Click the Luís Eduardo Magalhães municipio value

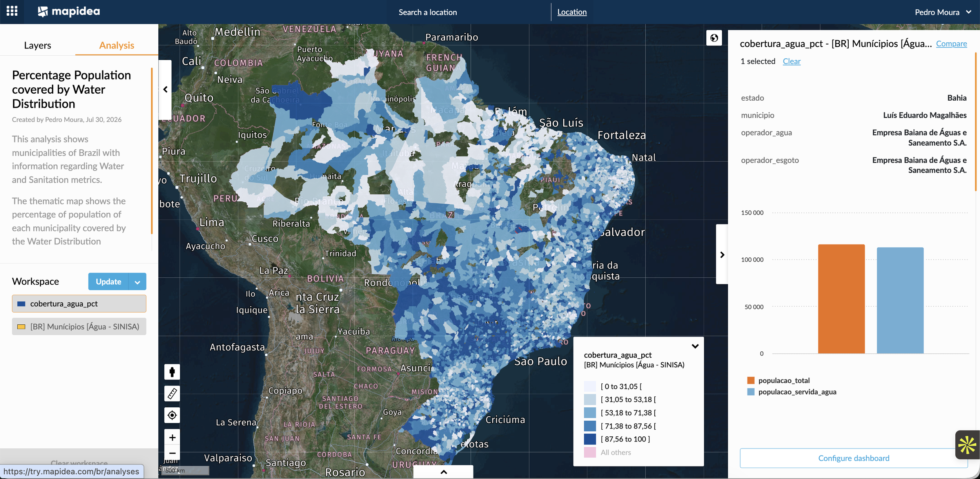[x=925, y=115]
